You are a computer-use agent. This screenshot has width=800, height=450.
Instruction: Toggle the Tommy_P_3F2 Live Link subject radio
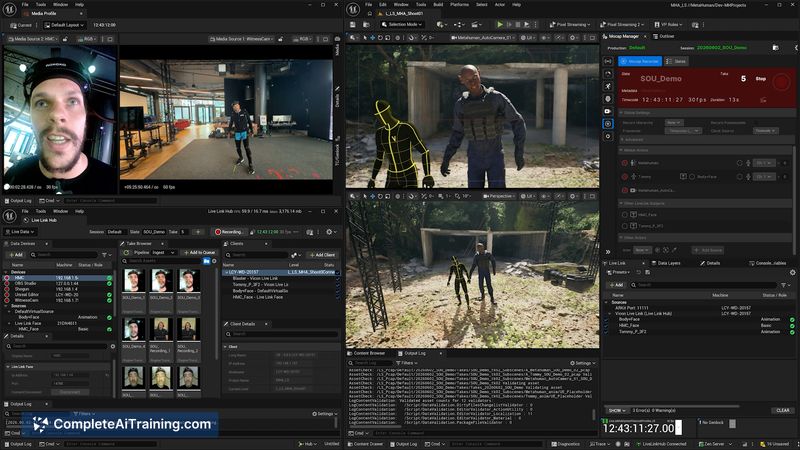click(x=625, y=226)
